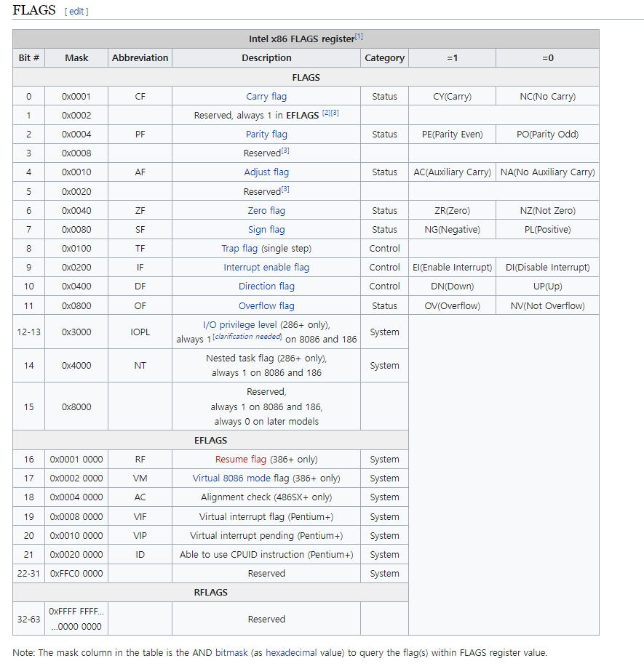Open the Parity flag link
644x669 pixels.
click(x=266, y=135)
